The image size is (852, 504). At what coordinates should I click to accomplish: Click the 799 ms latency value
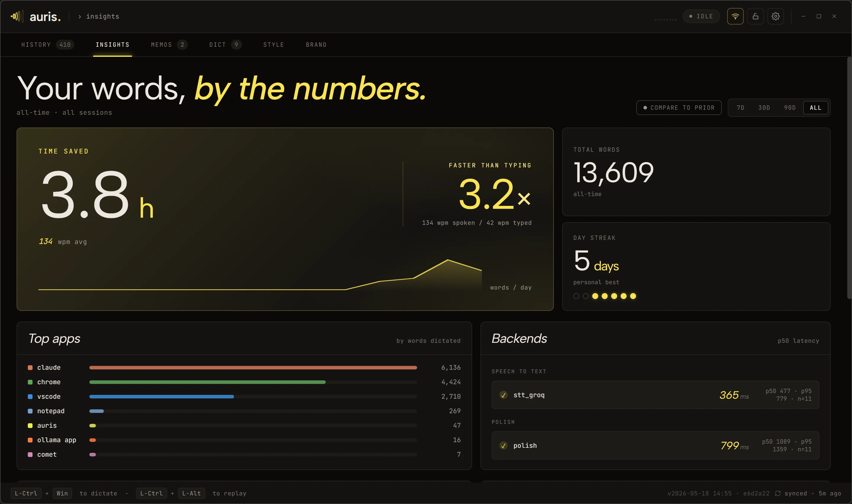click(x=735, y=446)
